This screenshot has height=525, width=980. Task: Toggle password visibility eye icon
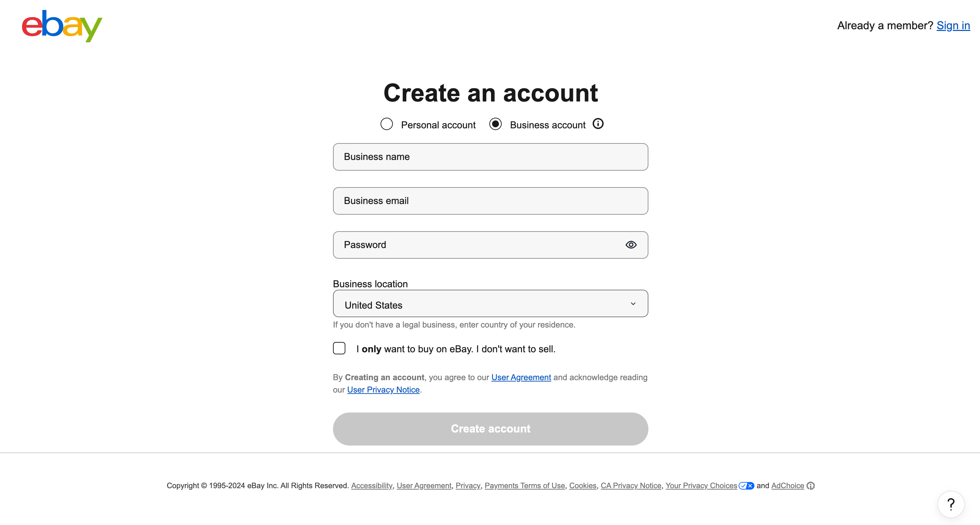click(x=631, y=245)
